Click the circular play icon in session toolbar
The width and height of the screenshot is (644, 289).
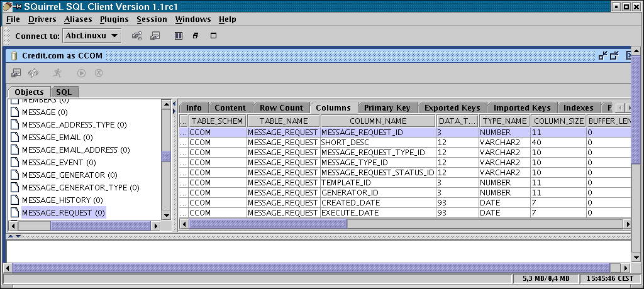81,73
